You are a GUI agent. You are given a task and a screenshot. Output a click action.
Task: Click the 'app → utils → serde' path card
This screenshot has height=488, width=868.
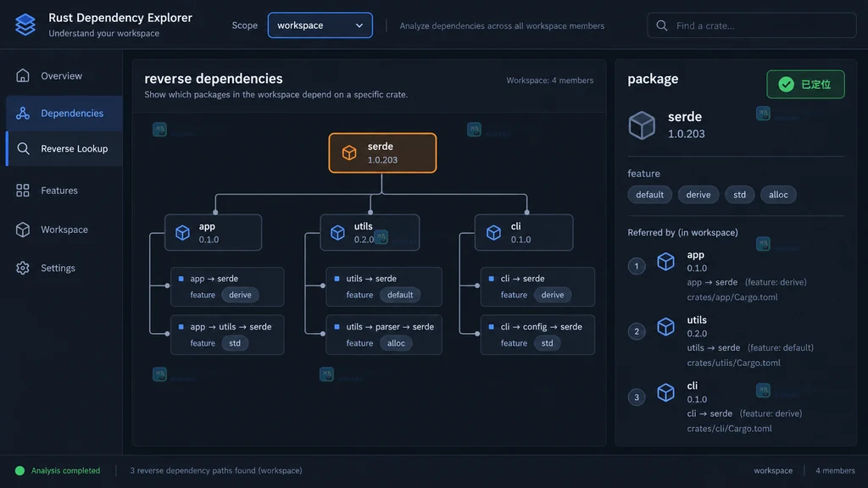tap(227, 335)
